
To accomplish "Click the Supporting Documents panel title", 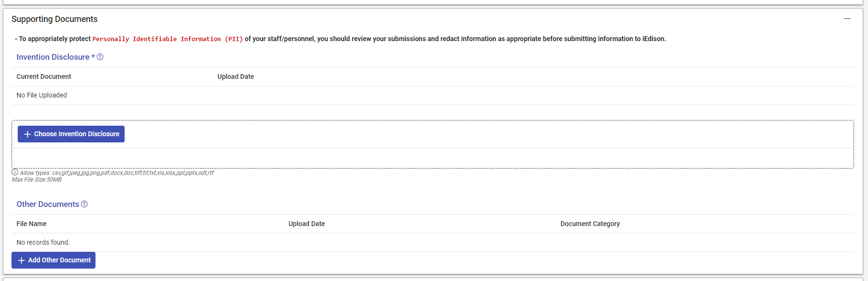I will click(x=54, y=19).
